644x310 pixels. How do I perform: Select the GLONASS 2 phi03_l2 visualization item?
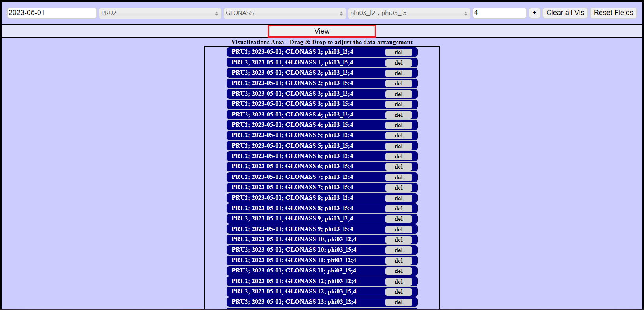pos(293,73)
